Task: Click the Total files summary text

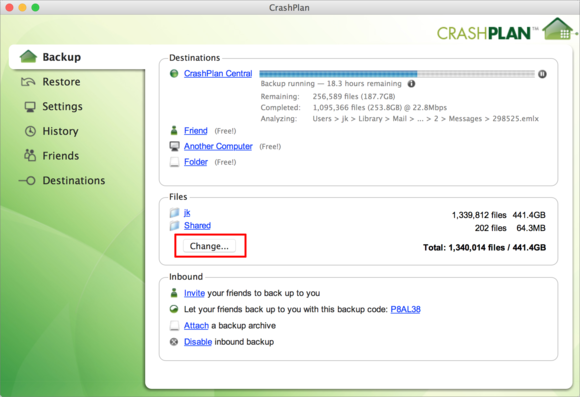Action: 484,248
